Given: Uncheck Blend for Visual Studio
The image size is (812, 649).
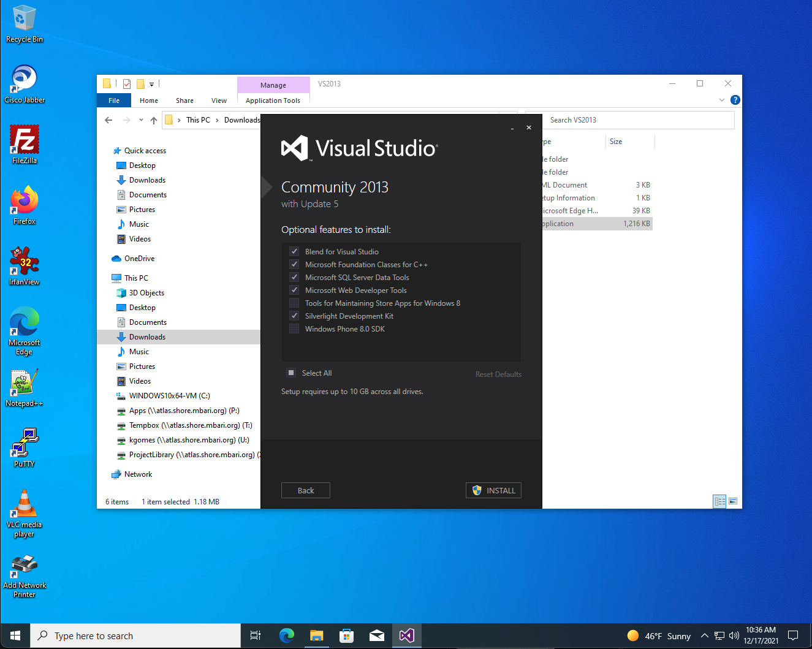Looking at the screenshot, I should coord(294,251).
